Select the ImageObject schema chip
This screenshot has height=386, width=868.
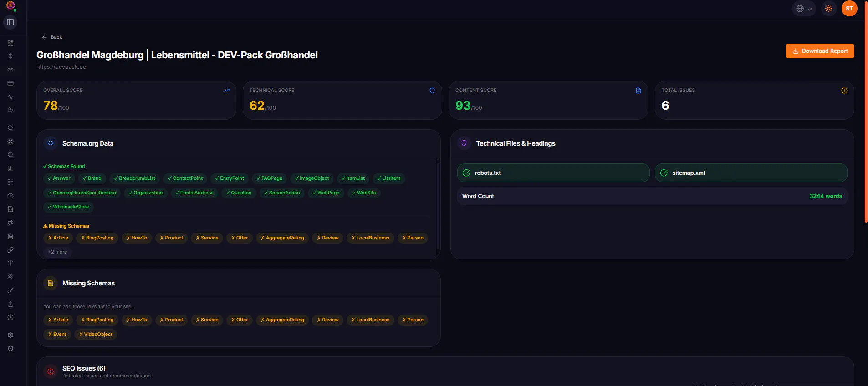point(312,178)
